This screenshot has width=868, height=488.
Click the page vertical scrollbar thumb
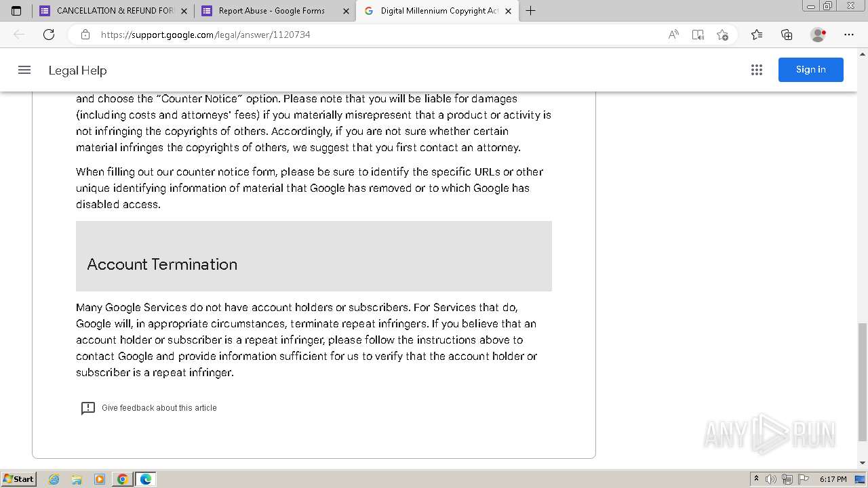click(863, 382)
